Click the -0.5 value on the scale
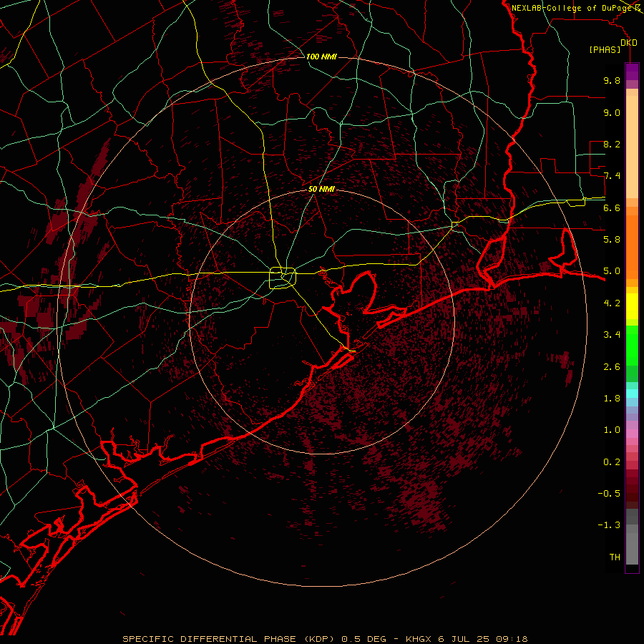644x644 pixels. [609, 494]
